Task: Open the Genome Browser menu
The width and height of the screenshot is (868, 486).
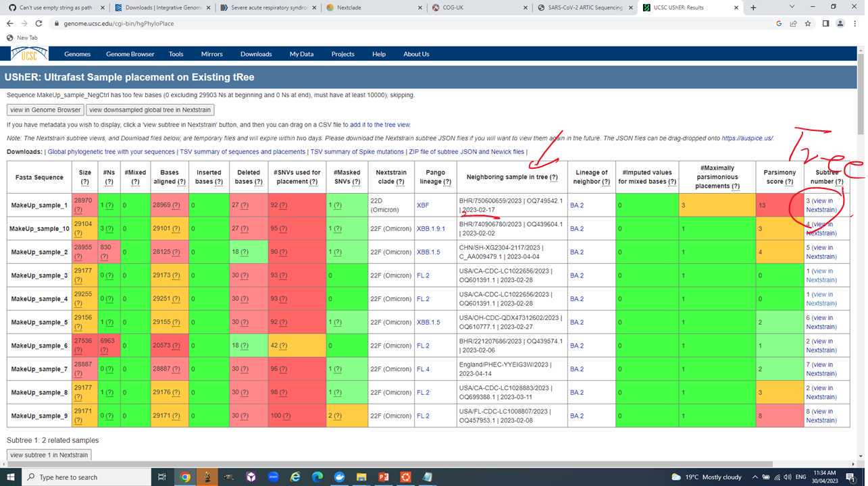Action: (x=130, y=54)
